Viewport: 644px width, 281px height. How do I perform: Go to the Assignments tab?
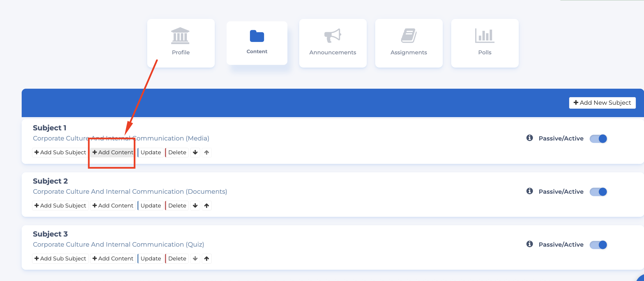[408, 43]
